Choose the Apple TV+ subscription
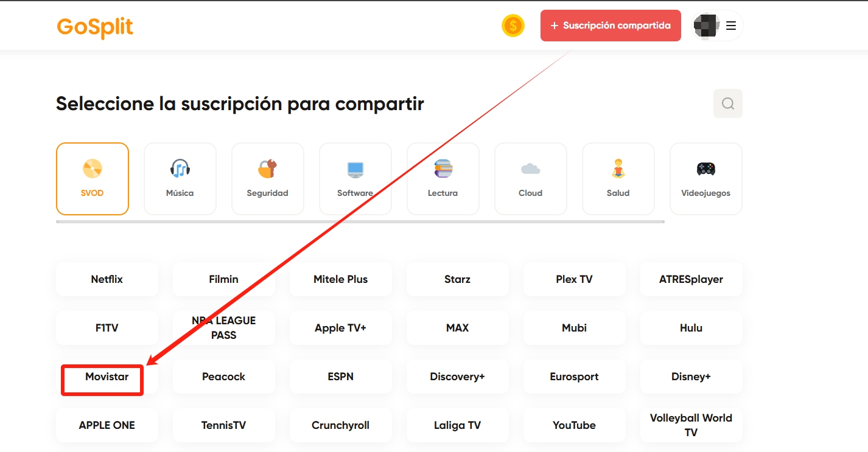The width and height of the screenshot is (868, 452). click(341, 328)
